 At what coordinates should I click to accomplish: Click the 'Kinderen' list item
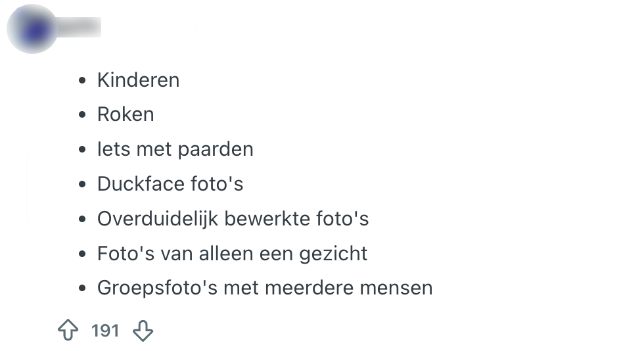pos(138,80)
